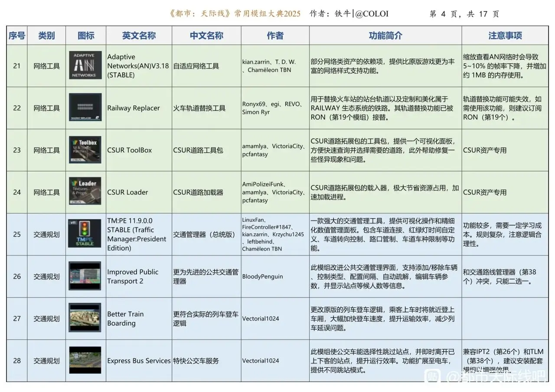Click the Railway Replacer name text
Image resolution: width=555 pixels, height=392 pixels.
coord(134,108)
